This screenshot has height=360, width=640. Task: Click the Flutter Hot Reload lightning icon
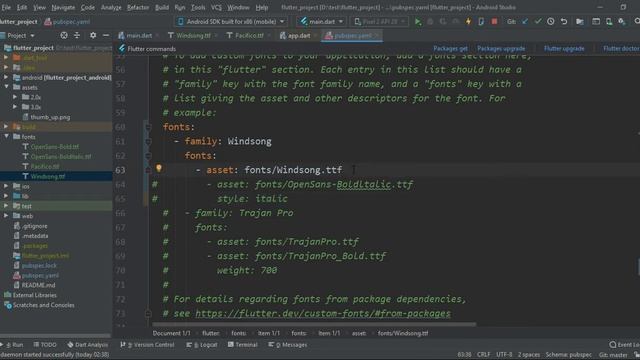tap(468, 22)
